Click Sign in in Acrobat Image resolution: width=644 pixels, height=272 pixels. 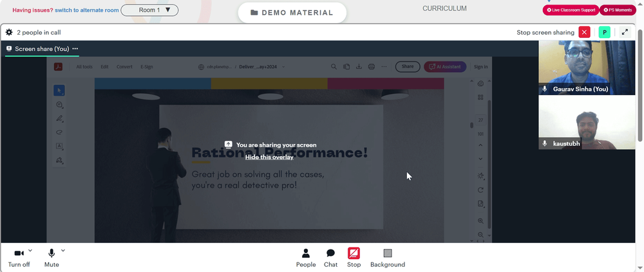480,67
